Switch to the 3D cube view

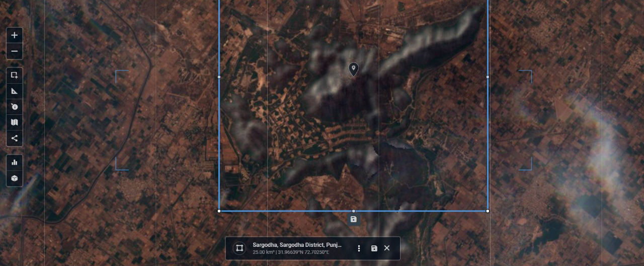[x=14, y=178]
